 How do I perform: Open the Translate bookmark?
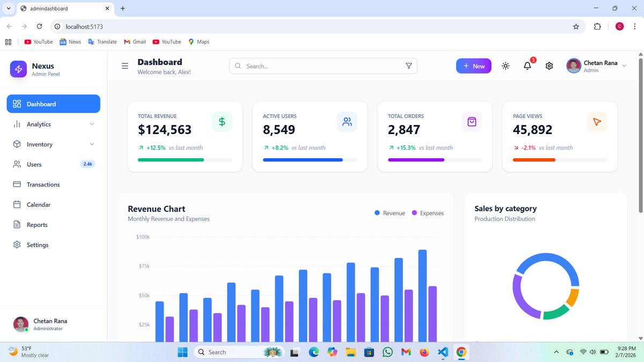[x=103, y=42]
